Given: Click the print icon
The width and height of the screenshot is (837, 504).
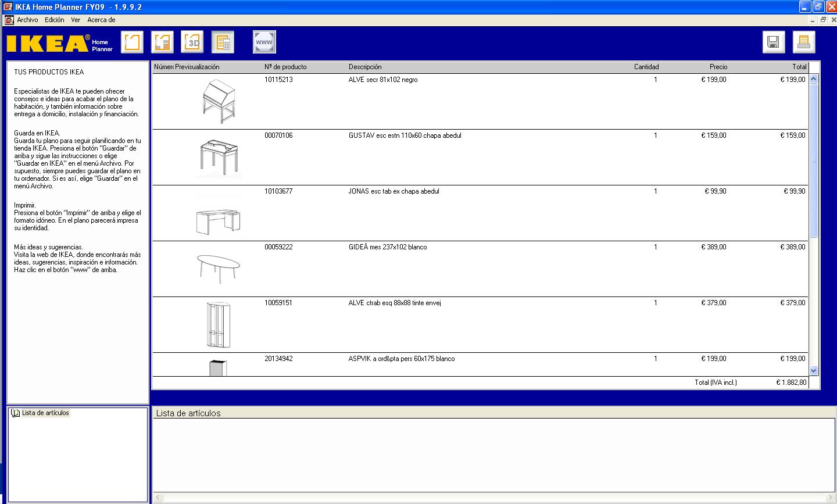Looking at the screenshot, I should coord(804,42).
